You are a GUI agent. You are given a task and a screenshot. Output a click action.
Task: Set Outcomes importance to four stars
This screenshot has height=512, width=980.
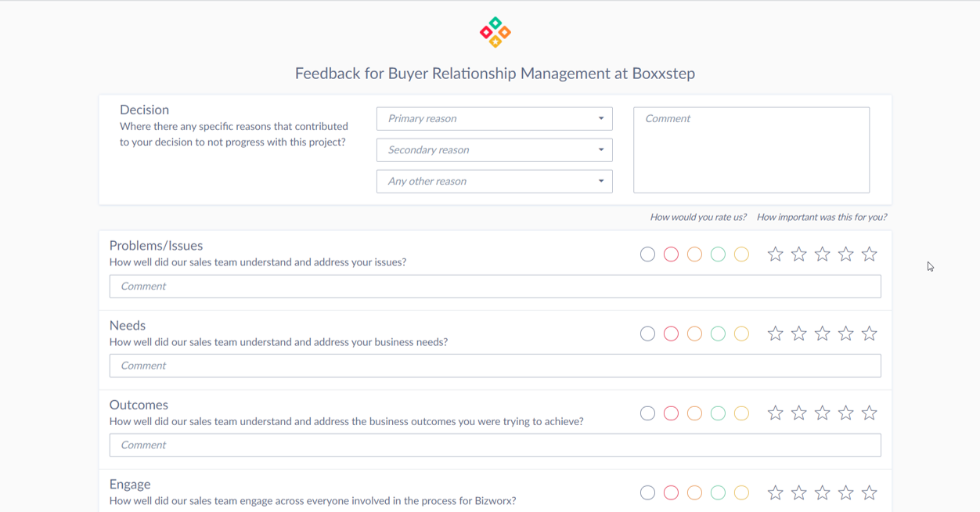point(845,413)
